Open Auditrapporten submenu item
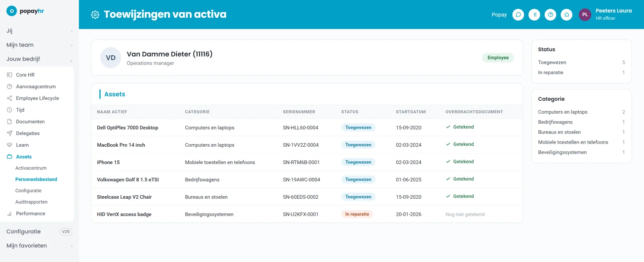Viewport: 644px width, 262px height. (31, 202)
